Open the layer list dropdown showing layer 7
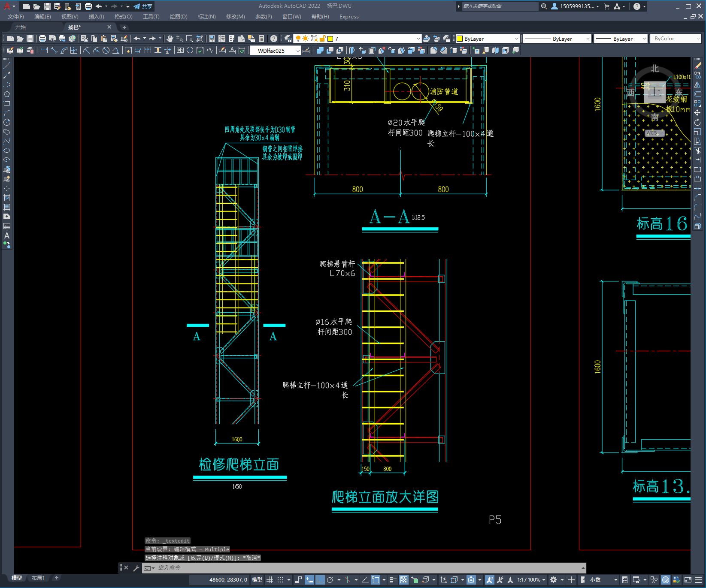This screenshot has height=588, width=706. pos(357,39)
